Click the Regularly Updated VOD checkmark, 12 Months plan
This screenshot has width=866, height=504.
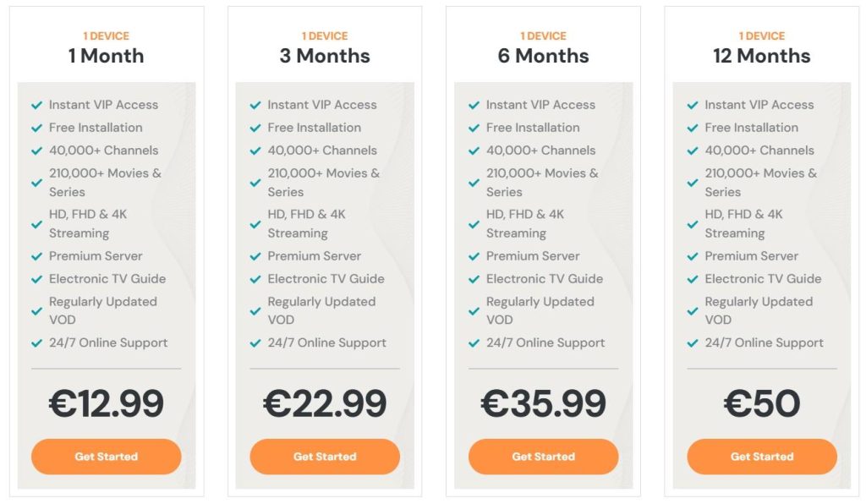point(691,310)
